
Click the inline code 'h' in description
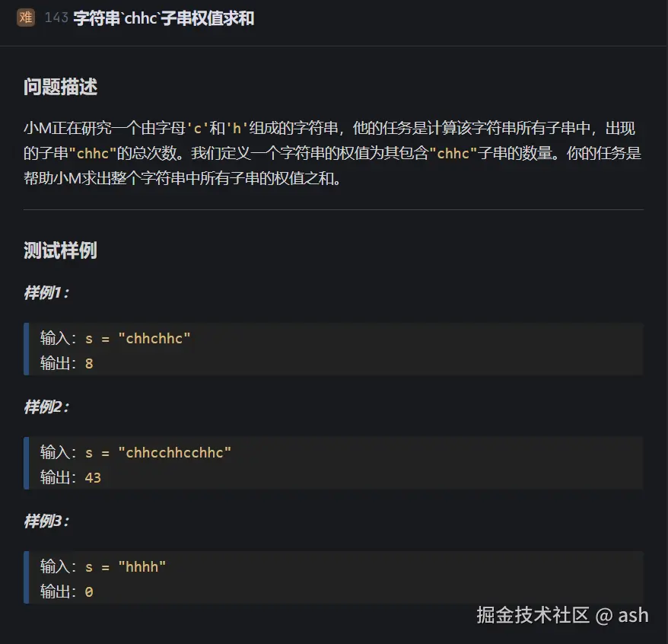coord(238,129)
